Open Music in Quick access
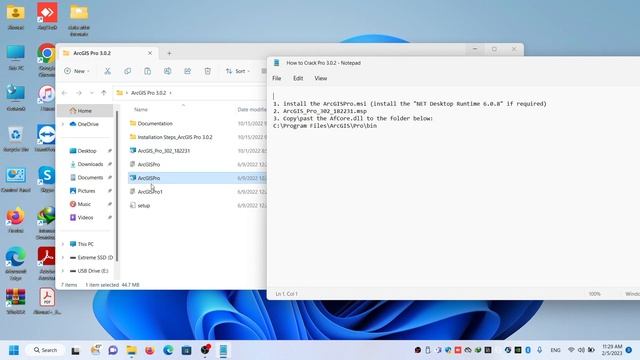Viewport: 640px width, 360px height. click(84, 204)
